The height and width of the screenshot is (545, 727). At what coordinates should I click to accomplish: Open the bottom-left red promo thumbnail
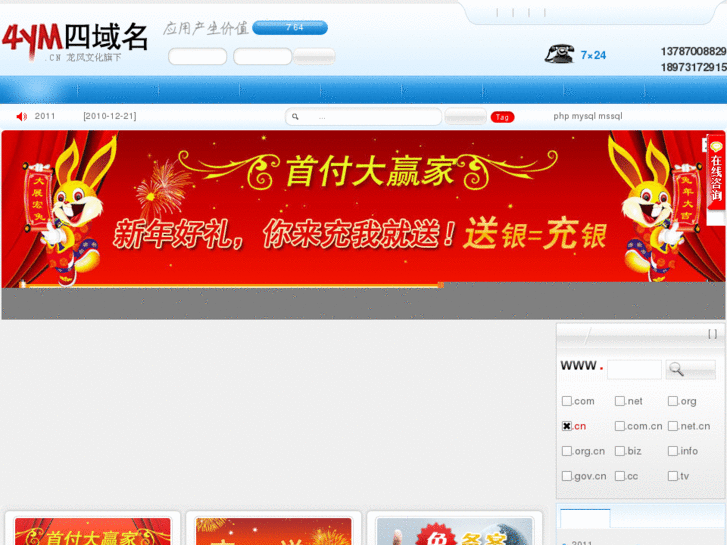point(93,532)
